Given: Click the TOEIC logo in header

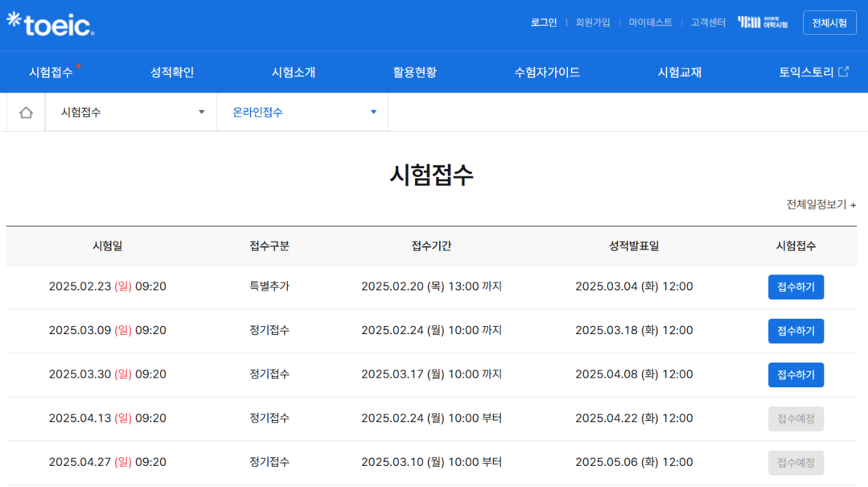Looking at the screenshot, I should [51, 24].
